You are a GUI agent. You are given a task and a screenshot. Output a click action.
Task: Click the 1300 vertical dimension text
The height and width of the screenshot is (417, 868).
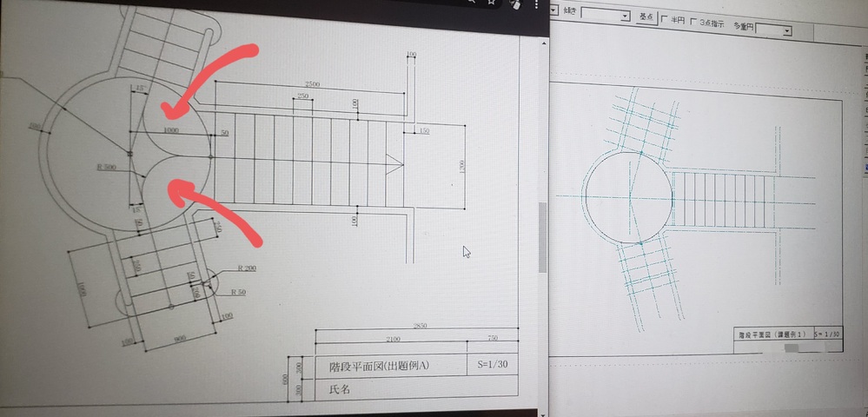click(461, 168)
